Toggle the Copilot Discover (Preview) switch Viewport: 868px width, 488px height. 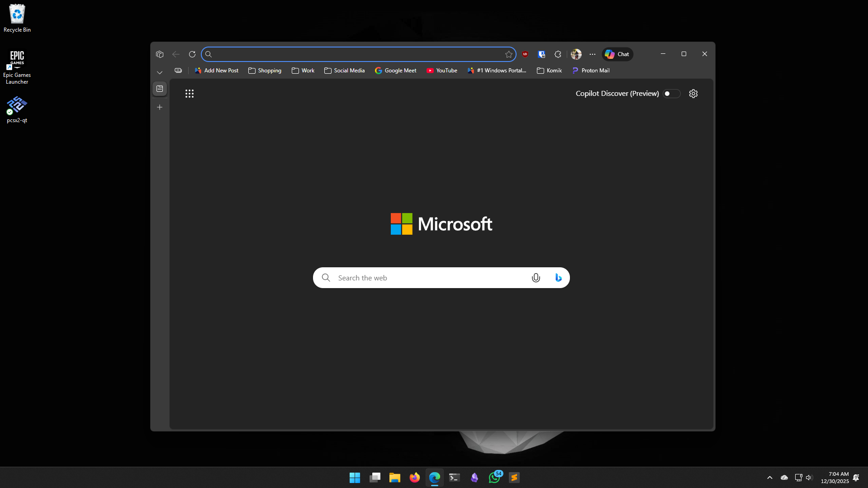671,94
